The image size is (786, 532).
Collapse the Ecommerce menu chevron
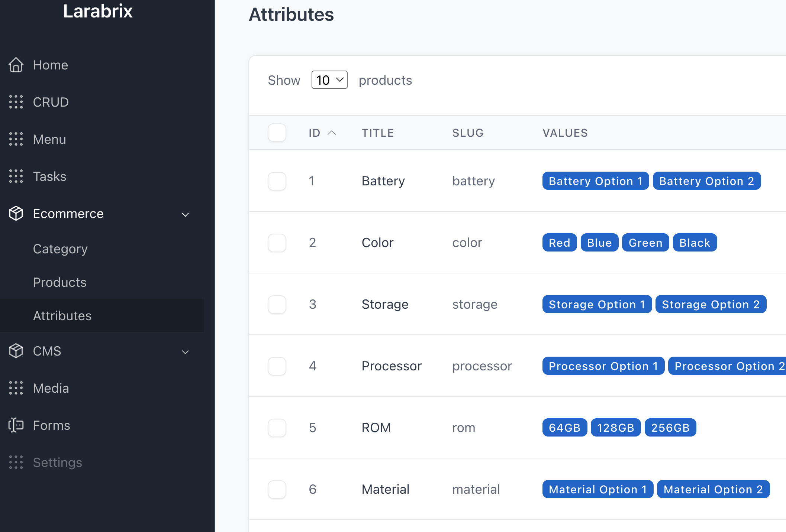click(186, 214)
